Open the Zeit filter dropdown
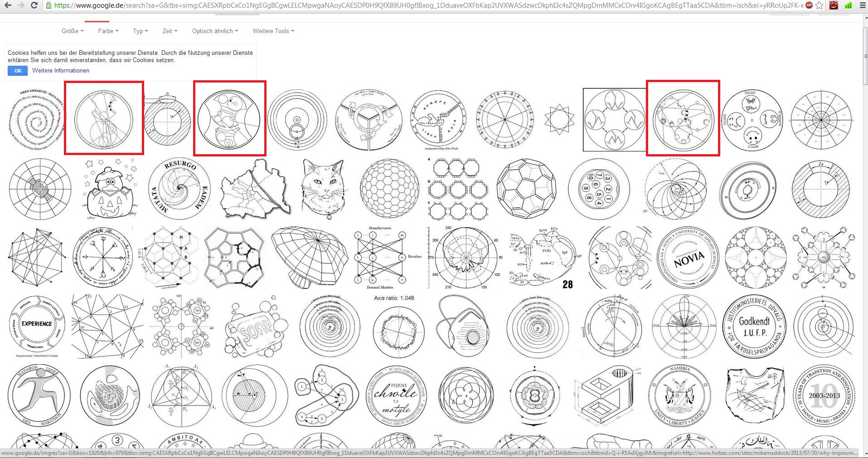This screenshot has width=868, height=458. point(170,31)
